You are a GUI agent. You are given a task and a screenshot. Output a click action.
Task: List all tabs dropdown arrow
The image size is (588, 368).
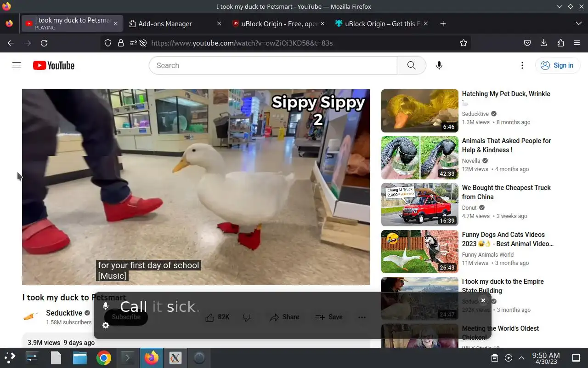pyautogui.click(x=578, y=23)
